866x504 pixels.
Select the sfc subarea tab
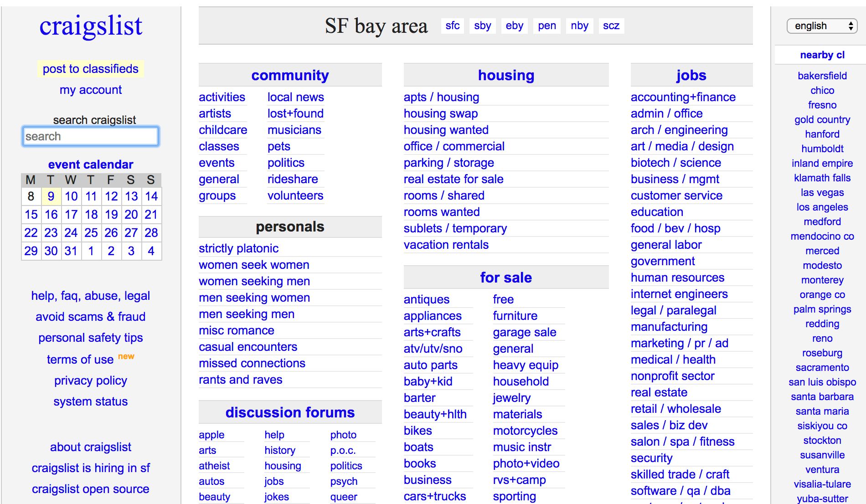452,26
